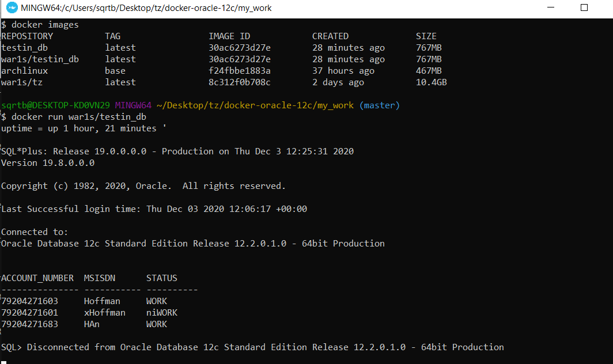613x364 pixels.
Task: Click the REPOSITORY column header
Action: click(x=27, y=36)
